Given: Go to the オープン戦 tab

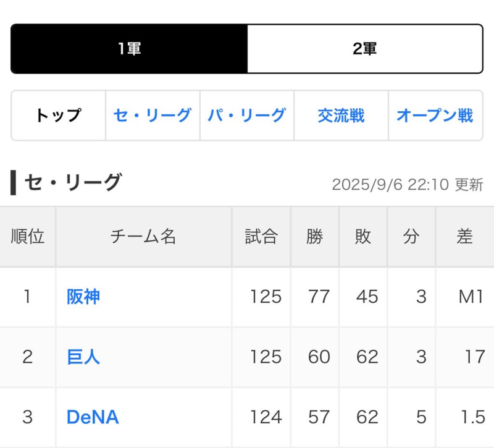Looking at the screenshot, I should pyautogui.click(x=435, y=116).
